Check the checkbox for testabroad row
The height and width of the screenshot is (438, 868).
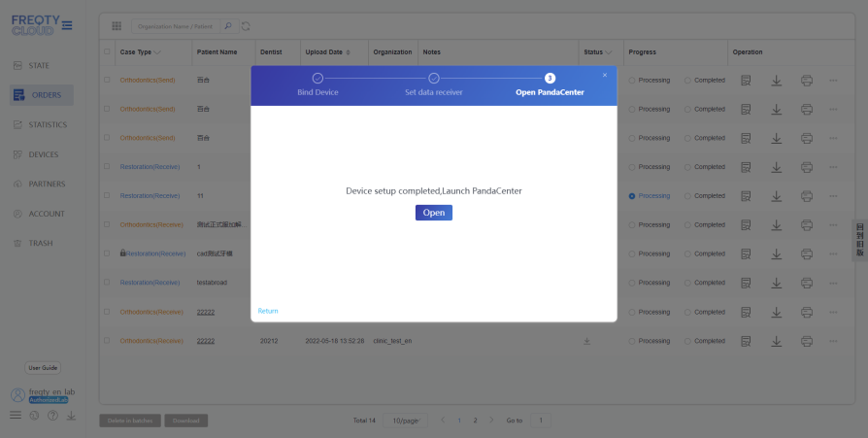(107, 283)
